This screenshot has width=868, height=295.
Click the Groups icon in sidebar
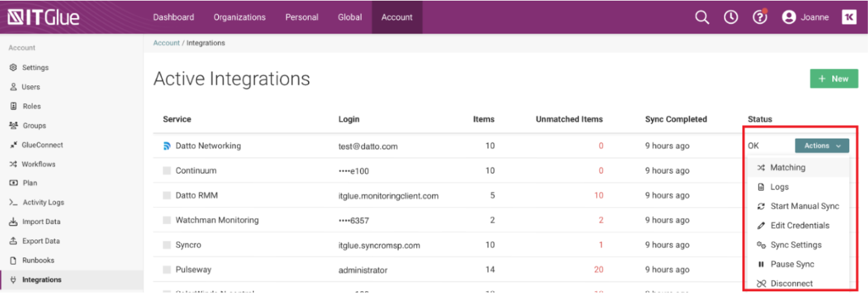click(x=13, y=126)
